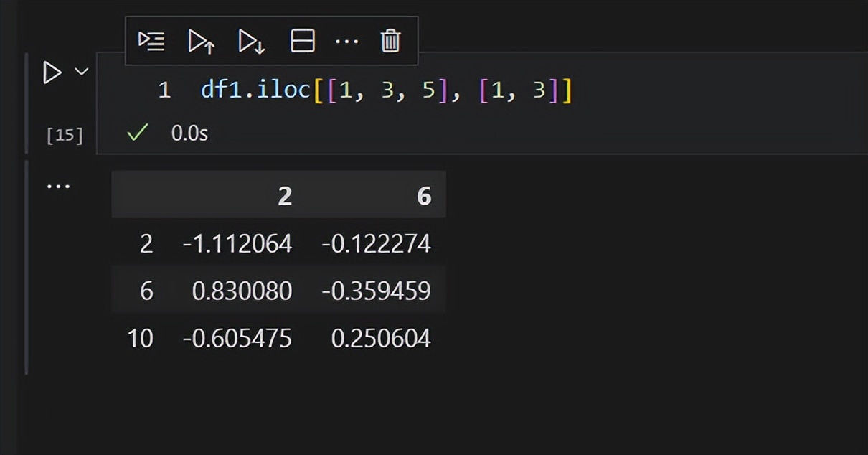Select cell value -0.359459

(376, 291)
